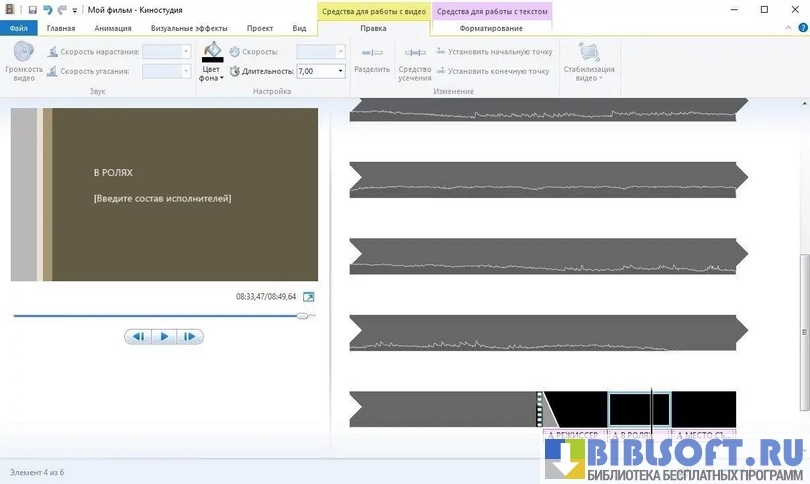
Task: Open the help icon in ribbon corner
Action: [801, 28]
